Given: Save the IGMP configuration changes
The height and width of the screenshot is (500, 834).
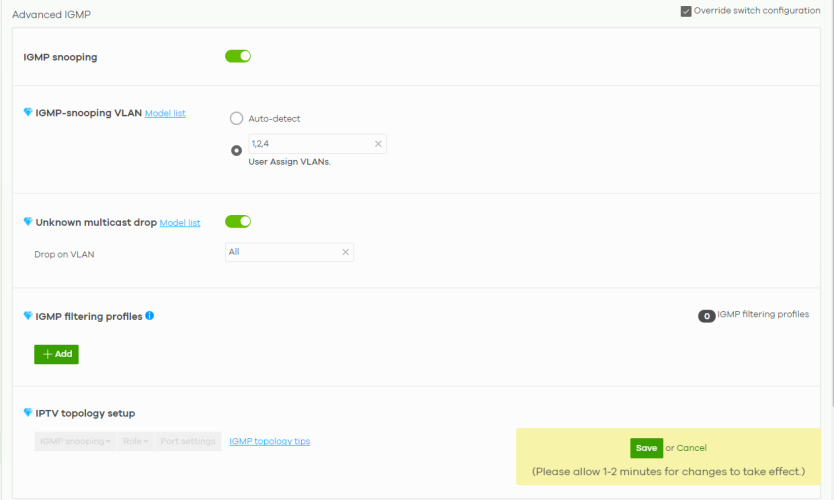Looking at the screenshot, I should point(646,448).
